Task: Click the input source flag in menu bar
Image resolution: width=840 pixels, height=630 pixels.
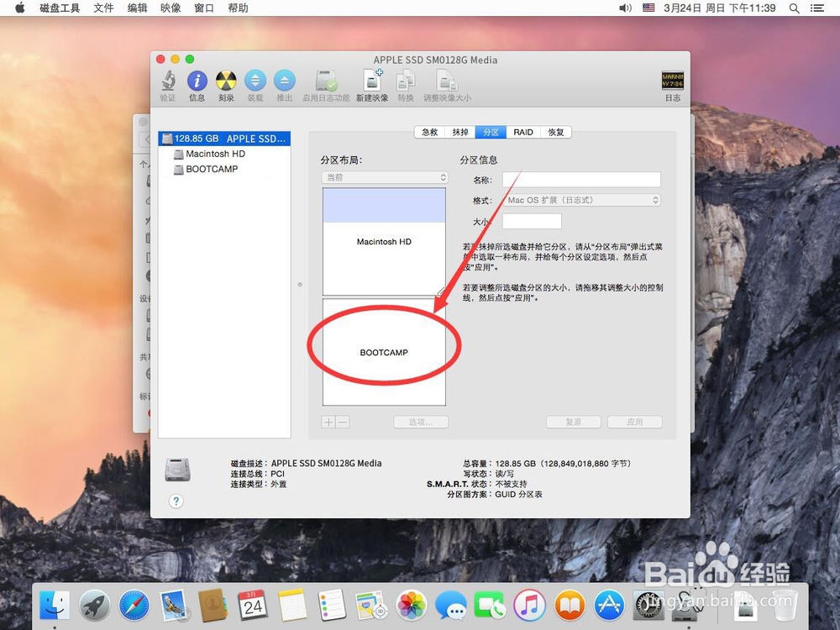Action: point(648,8)
